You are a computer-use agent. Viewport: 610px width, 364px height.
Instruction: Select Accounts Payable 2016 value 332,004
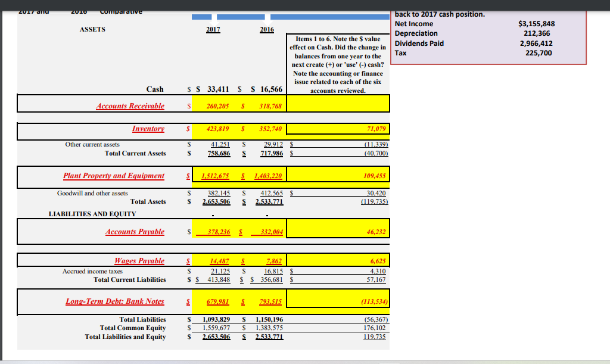coord(272,232)
